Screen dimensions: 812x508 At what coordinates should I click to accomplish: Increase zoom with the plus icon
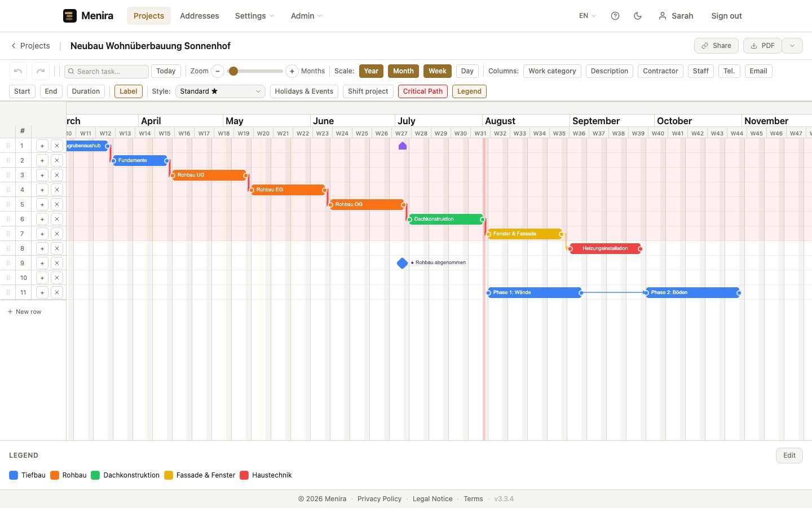(292, 71)
